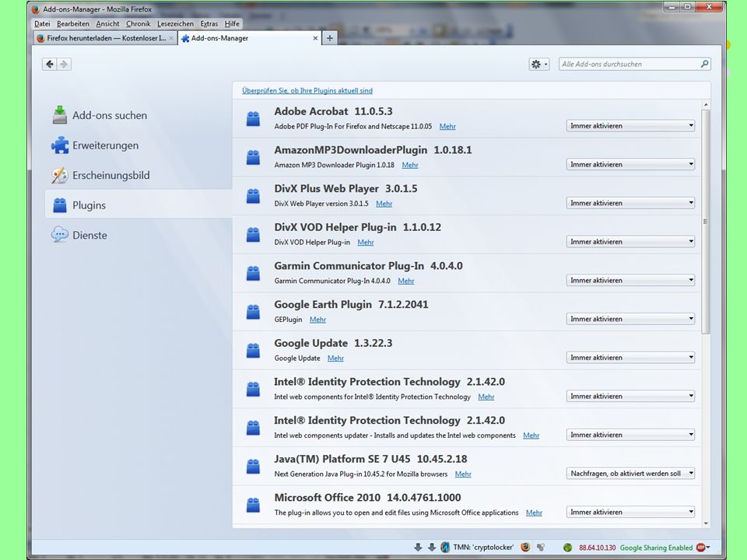The height and width of the screenshot is (560, 747).
Task: Open activation dropdown for Garmin Communicator
Action: (x=630, y=280)
